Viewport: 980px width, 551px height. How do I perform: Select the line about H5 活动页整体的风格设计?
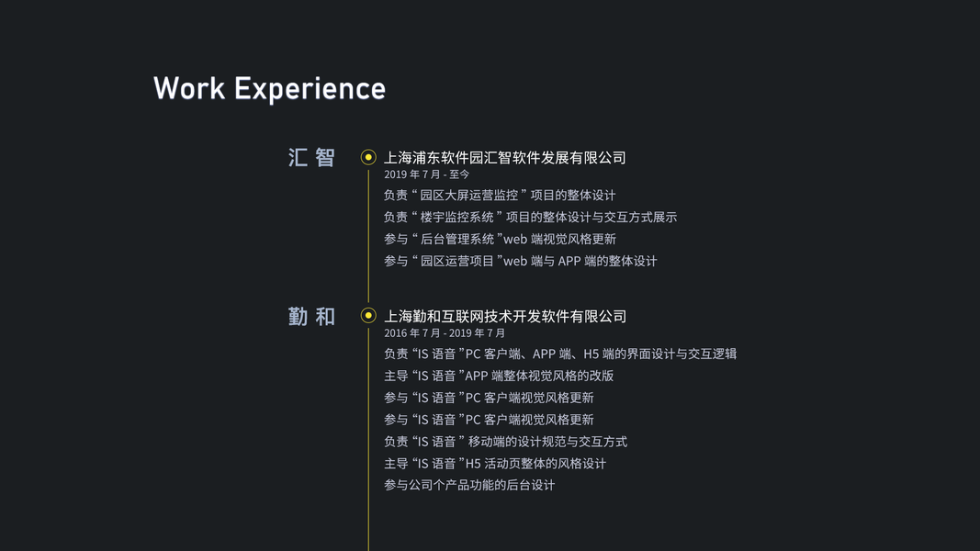tap(494, 464)
